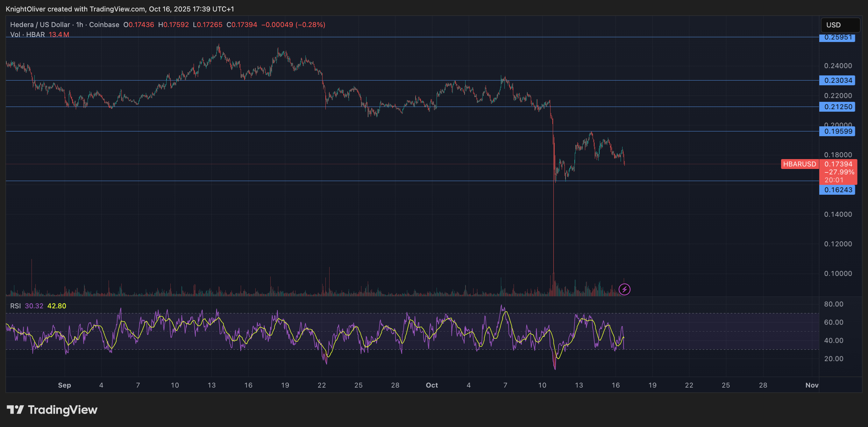Select the 0.25951 price level label
The image size is (868, 427).
[837, 37]
